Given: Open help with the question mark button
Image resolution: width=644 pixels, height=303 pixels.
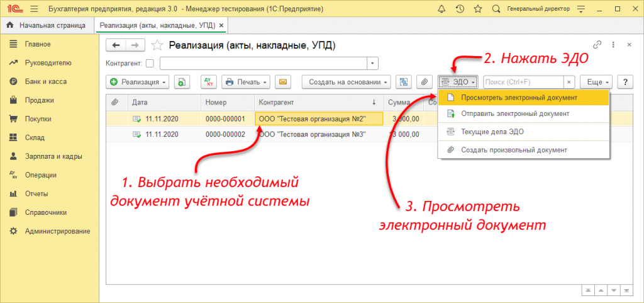Looking at the screenshot, I should [625, 82].
